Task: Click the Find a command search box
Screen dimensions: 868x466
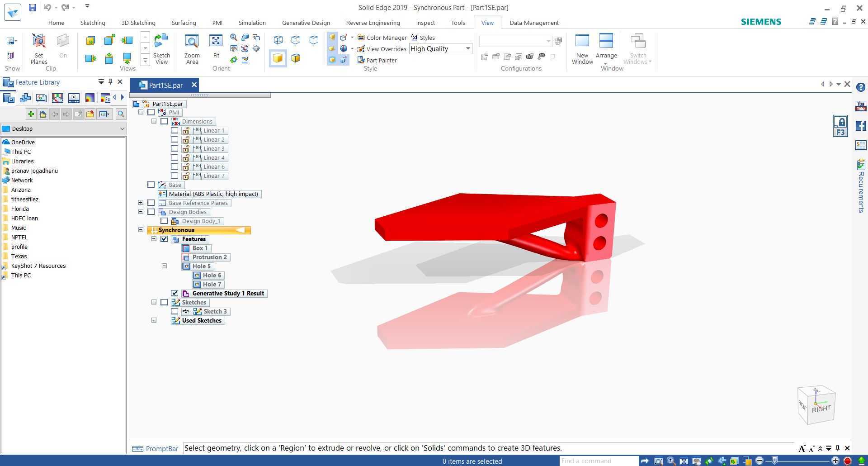Action: point(599,461)
